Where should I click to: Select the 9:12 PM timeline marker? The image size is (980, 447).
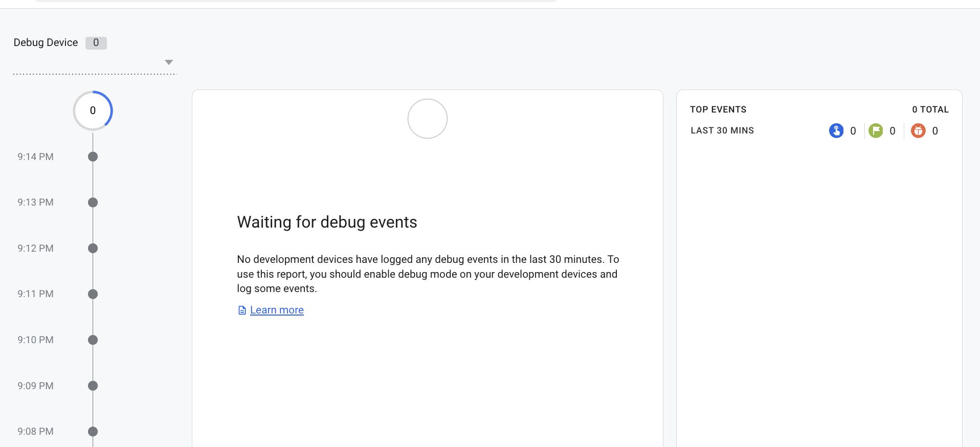click(x=93, y=248)
